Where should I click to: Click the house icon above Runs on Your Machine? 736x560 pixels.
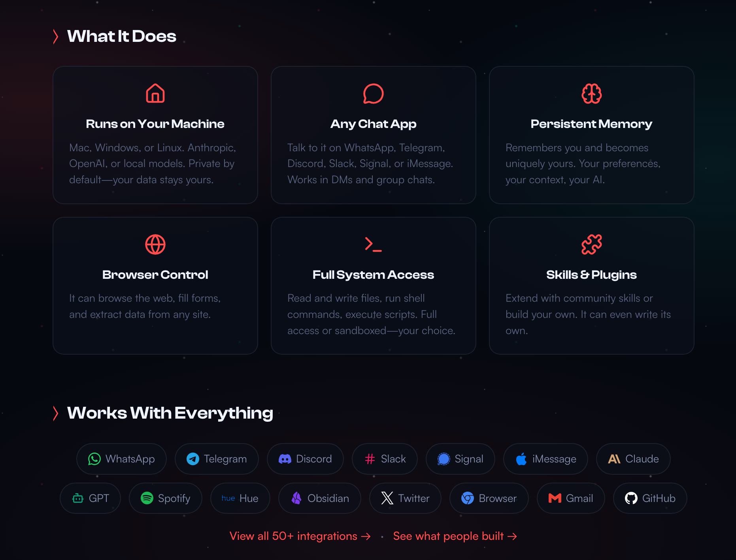[x=155, y=94]
